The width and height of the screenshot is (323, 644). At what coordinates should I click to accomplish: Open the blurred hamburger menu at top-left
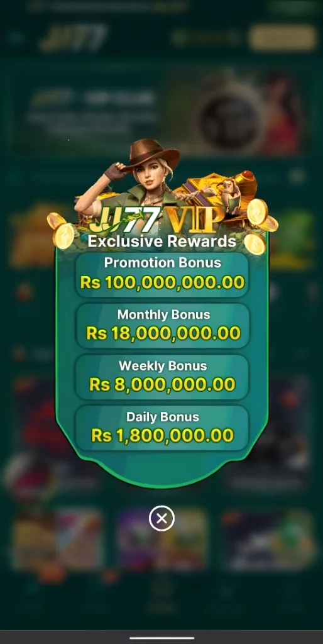[x=16, y=38]
